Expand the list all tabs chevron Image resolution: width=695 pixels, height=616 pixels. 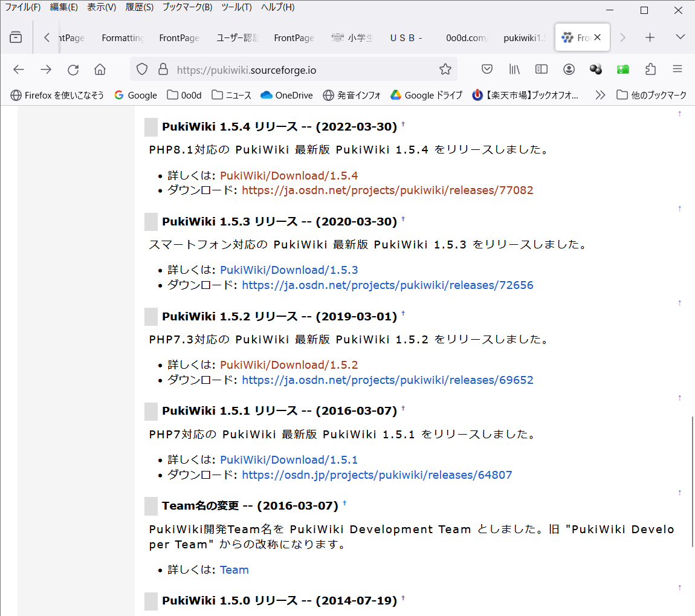(x=680, y=37)
